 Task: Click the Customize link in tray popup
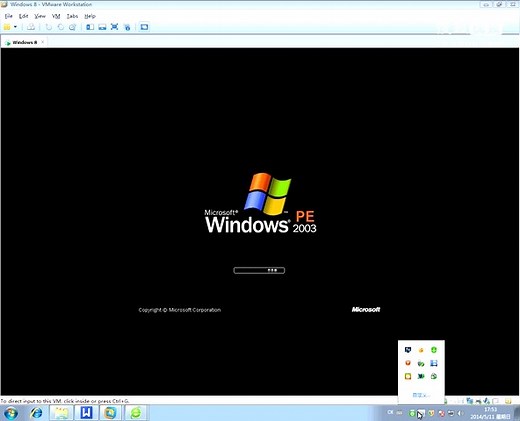[421, 395]
